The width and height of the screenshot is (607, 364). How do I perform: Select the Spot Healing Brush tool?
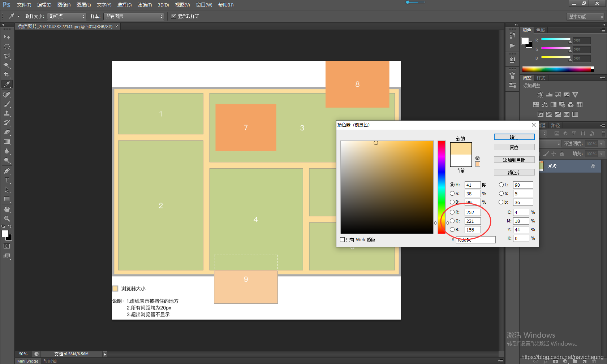(x=7, y=95)
